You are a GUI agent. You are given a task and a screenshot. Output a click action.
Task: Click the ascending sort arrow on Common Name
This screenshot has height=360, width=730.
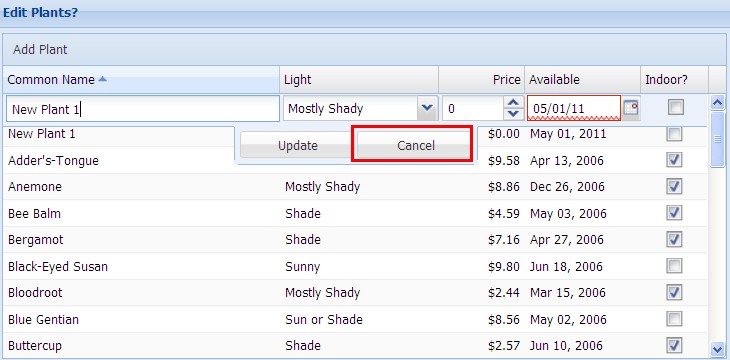[102, 80]
